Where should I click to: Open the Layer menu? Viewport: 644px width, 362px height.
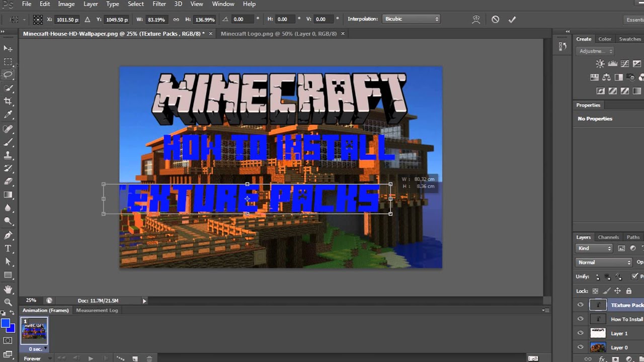(x=91, y=4)
